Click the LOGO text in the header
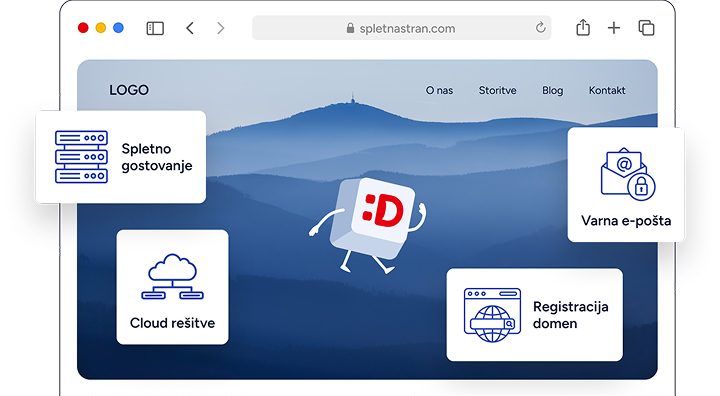Viewport: 720px width, 396px height. (x=129, y=90)
